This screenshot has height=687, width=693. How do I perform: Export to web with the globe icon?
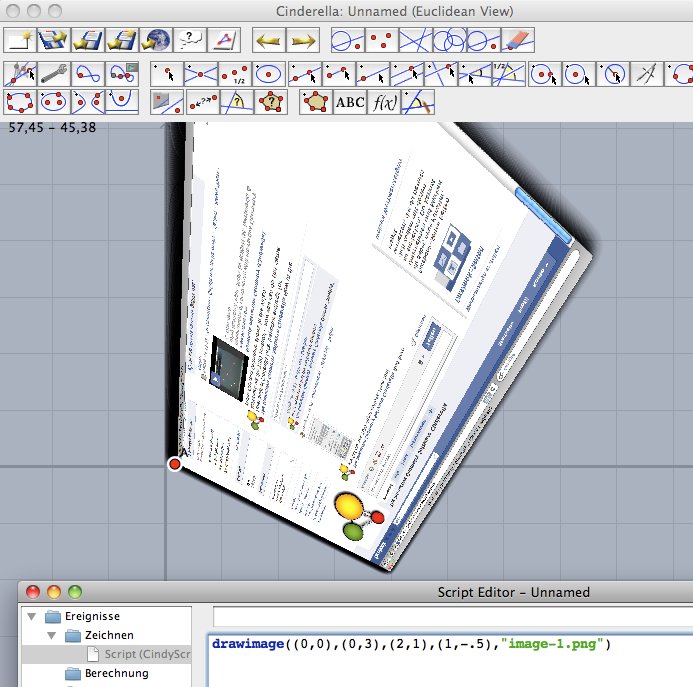(x=156, y=40)
